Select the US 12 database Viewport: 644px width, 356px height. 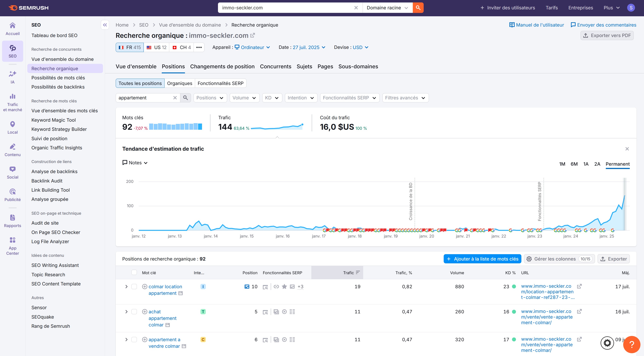click(157, 47)
